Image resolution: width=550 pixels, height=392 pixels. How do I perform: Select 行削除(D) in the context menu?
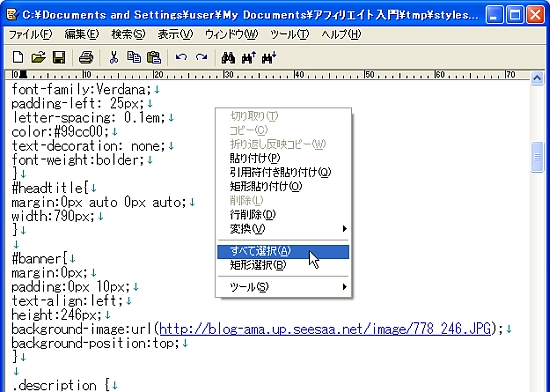pyautogui.click(x=283, y=214)
